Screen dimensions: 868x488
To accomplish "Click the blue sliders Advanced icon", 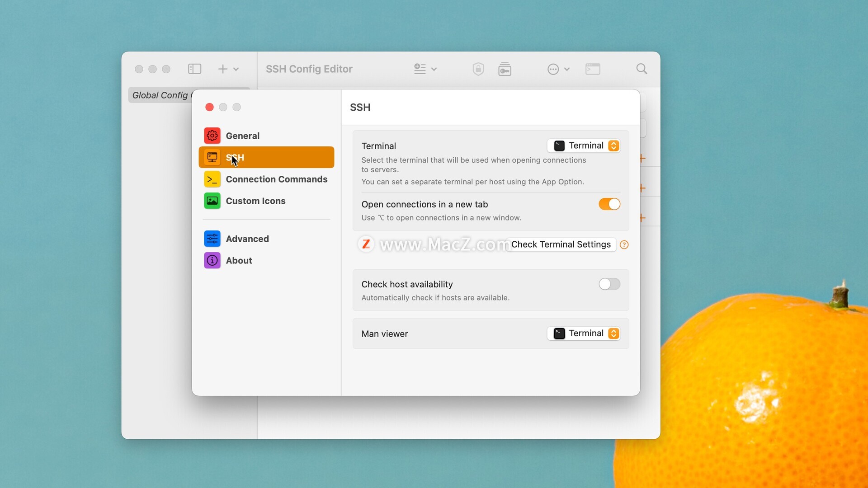I will click(212, 239).
